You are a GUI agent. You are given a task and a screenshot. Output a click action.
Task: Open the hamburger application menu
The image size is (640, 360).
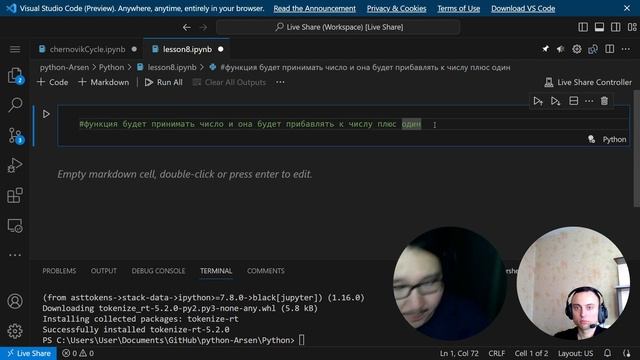point(15,49)
